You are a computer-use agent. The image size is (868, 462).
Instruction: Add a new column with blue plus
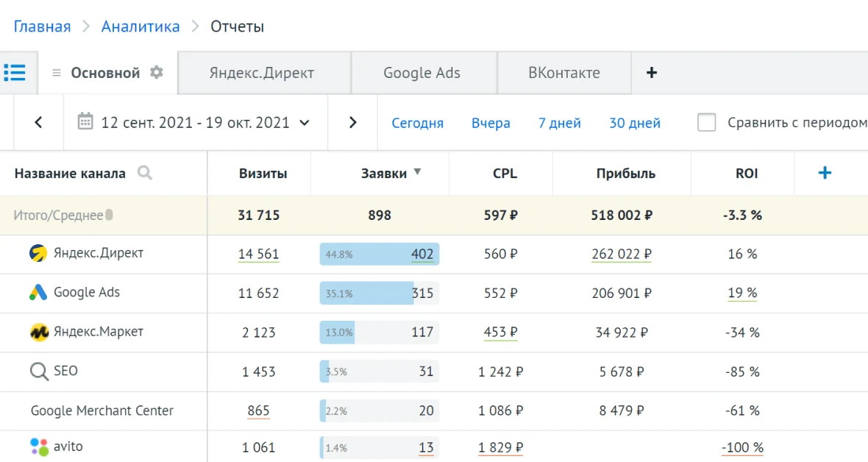825,173
